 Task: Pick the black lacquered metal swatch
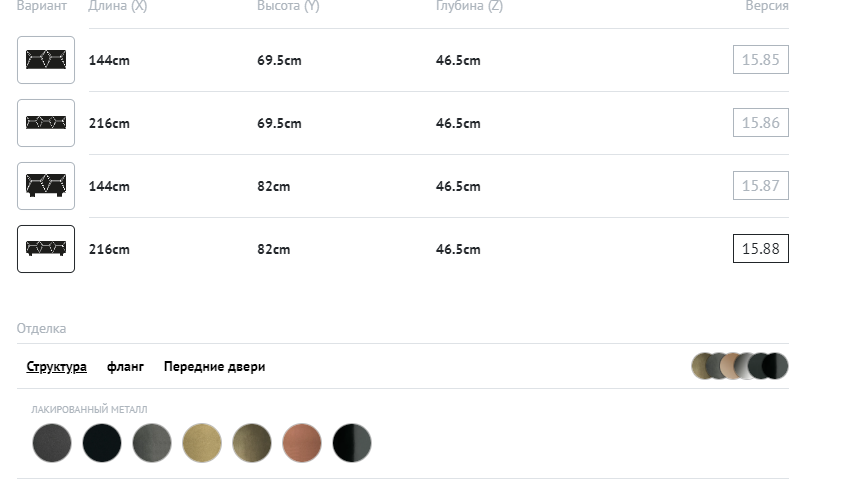click(x=102, y=443)
